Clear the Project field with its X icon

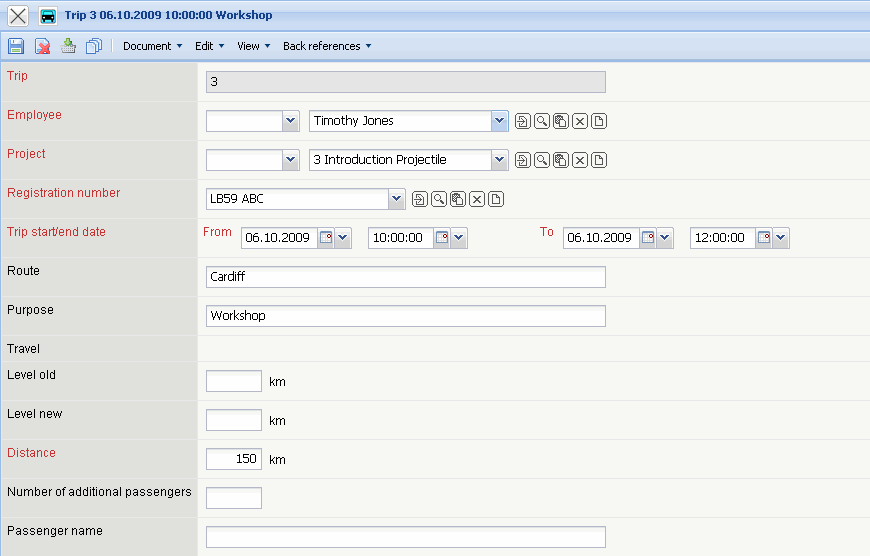click(580, 161)
